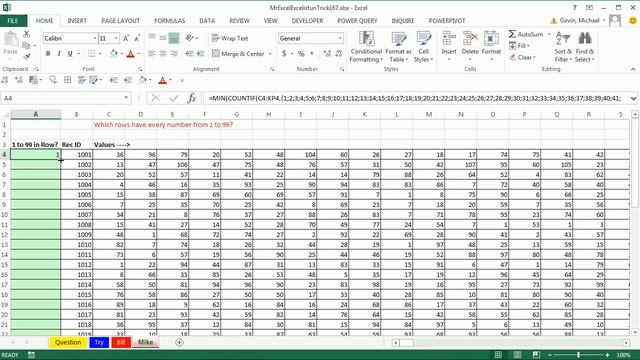Open the Fill dropdown

519,46
